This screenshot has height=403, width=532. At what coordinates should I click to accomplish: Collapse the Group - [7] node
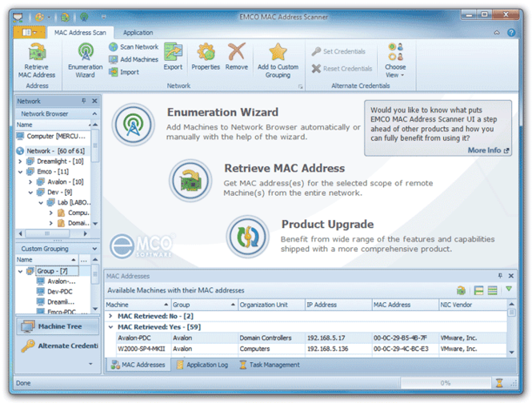point(20,271)
